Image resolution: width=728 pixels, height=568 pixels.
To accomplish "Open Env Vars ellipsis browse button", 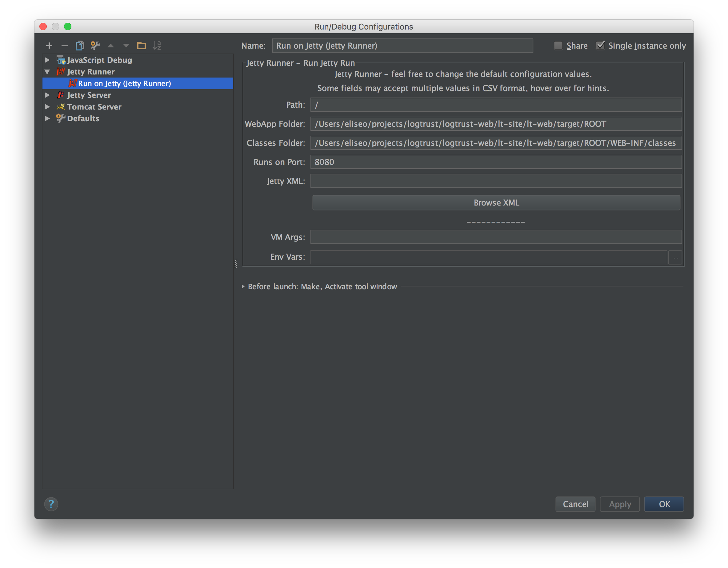I will [x=675, y=258].
